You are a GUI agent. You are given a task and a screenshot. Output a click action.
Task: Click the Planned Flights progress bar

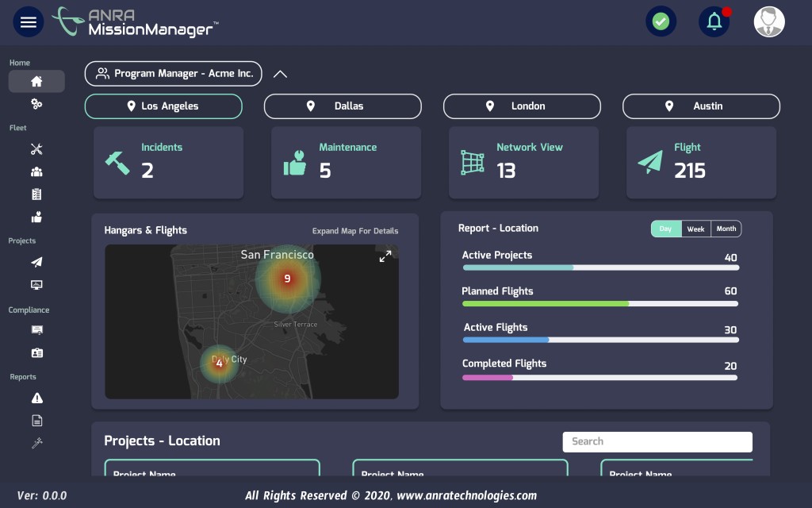click(599, 303)
